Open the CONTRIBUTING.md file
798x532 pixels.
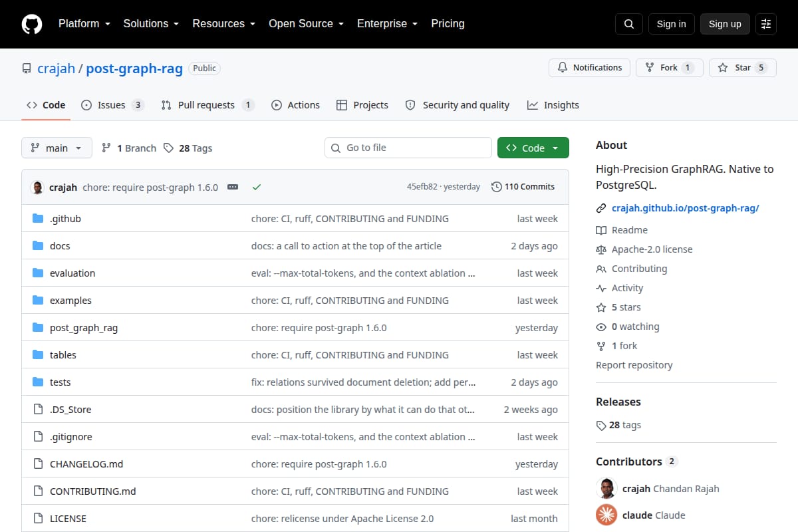pos(93,491)
